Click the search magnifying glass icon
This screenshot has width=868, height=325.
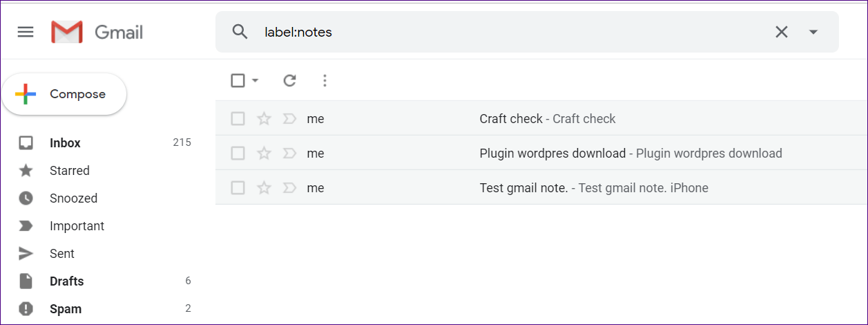point(240,32)
